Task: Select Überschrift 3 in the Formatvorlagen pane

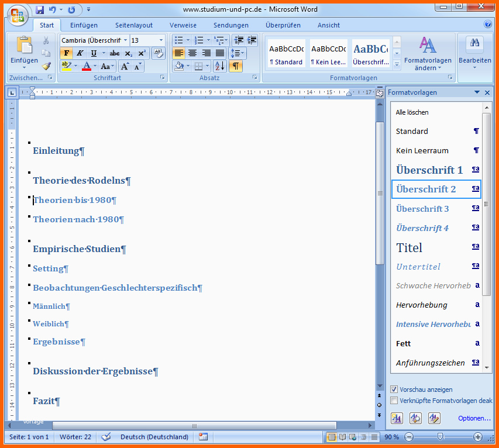Action: (436, 209)
